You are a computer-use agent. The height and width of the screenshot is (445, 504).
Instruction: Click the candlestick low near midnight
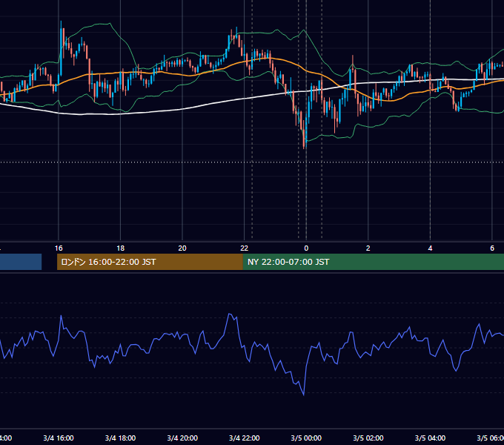[304, 139]
